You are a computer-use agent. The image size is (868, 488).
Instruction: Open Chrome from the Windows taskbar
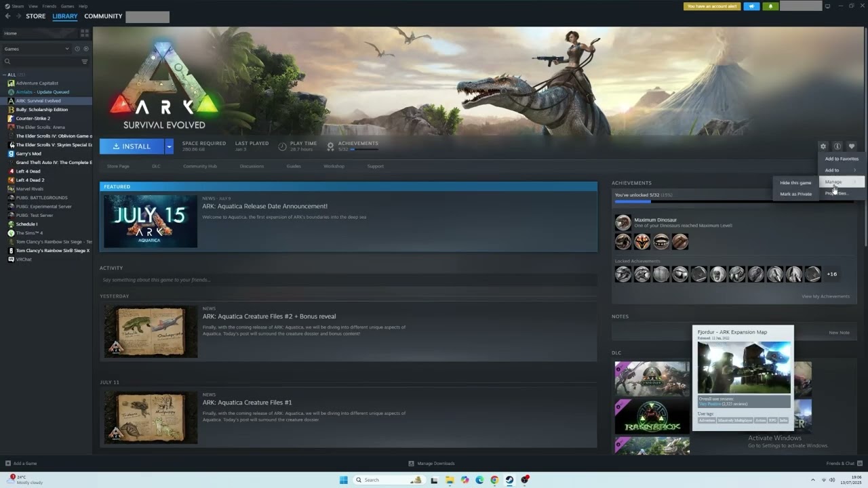click(x=494, y=480)
